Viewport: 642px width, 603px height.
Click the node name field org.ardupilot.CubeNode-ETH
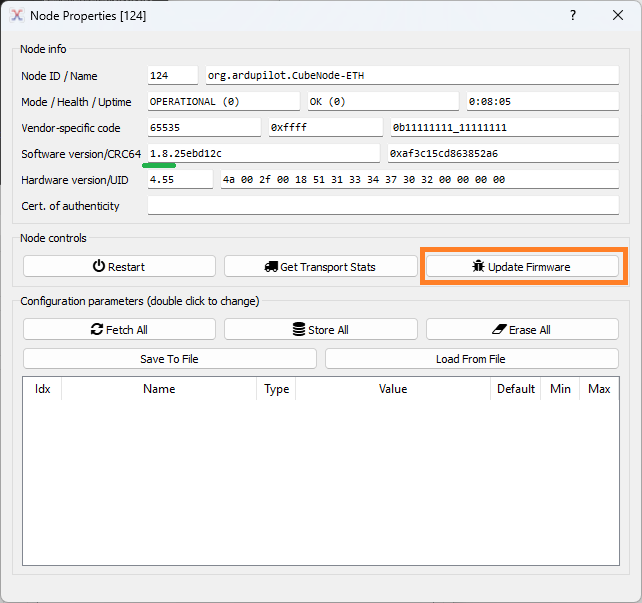411,75
